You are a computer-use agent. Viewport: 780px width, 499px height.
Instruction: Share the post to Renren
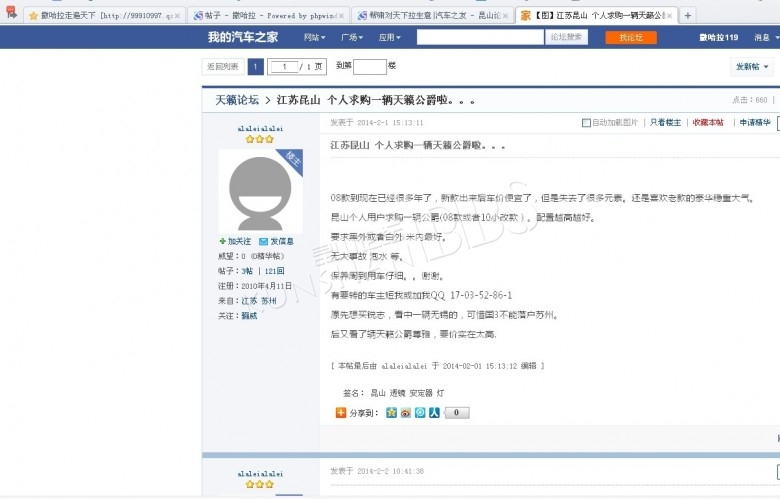click(x=434, y=412)
